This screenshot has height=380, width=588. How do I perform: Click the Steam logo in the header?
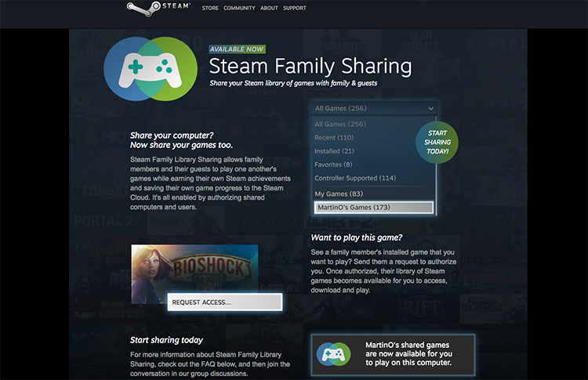(x=158, y=9)
